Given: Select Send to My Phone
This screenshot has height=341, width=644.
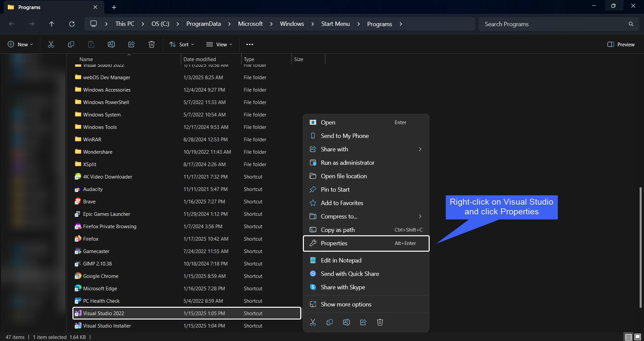Looking at the screenshot, I should [366, 136].
